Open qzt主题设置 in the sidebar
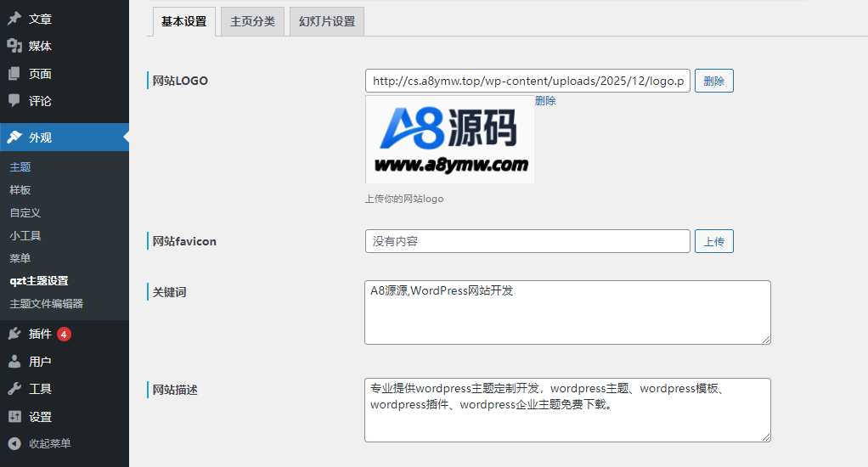The height and width of the screenshot is (467, 868). (39, 280)
